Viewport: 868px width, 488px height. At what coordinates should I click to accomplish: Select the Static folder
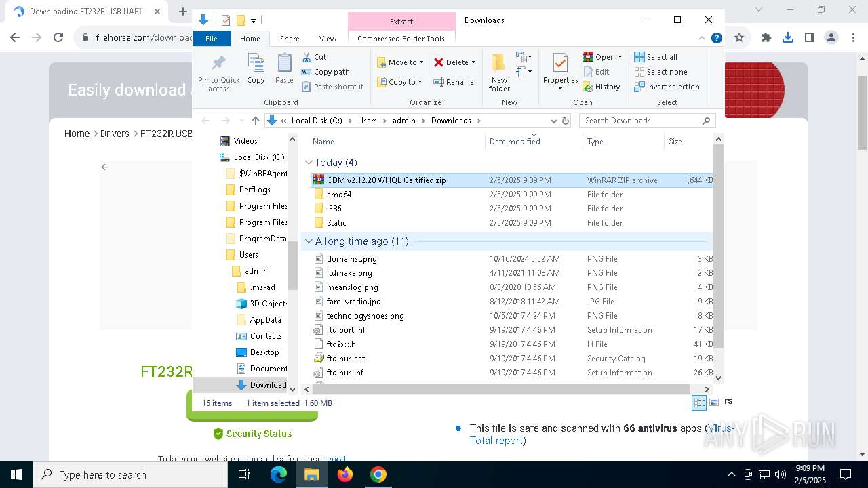[511, 223]
